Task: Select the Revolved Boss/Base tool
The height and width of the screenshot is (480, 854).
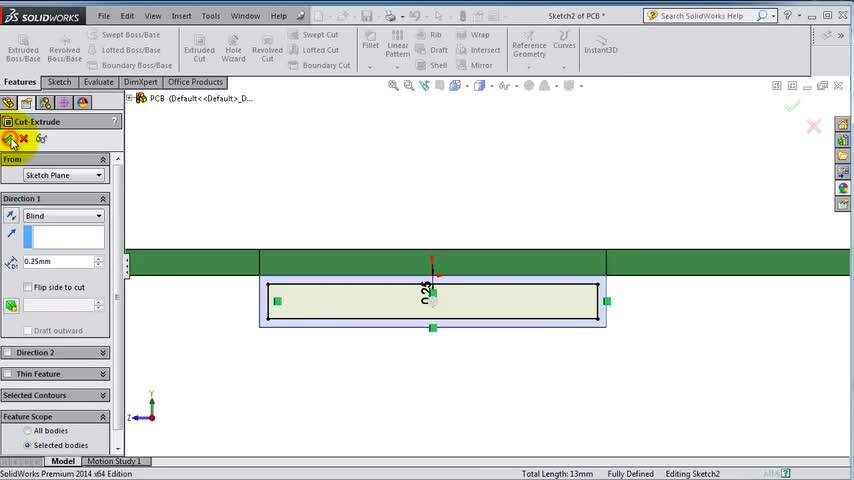Action: click(64, 47)
